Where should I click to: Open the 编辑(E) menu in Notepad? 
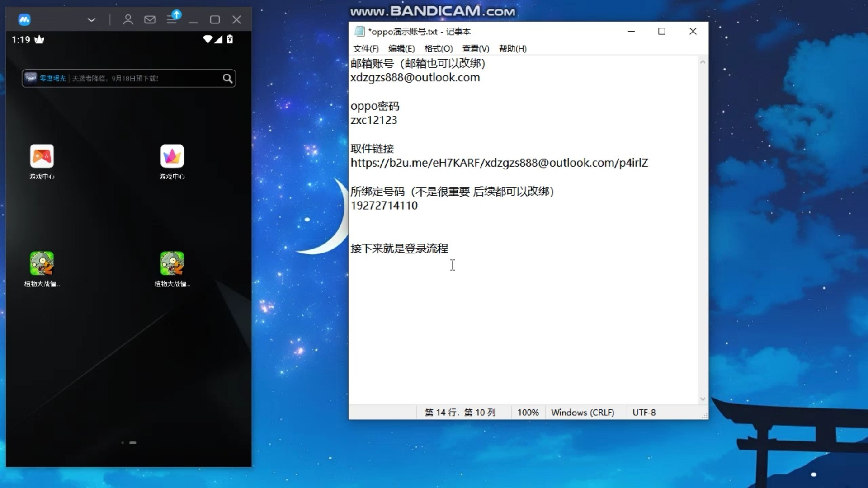401,49
